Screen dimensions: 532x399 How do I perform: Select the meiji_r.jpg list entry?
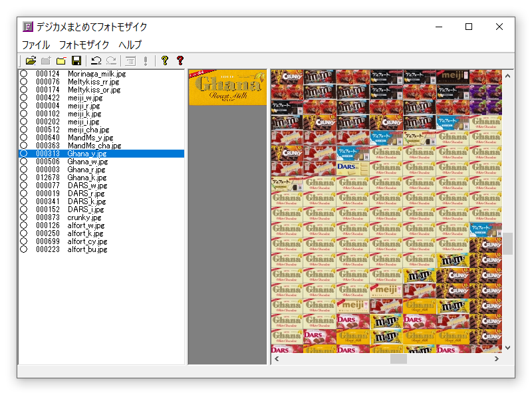pyautogui.click(x=102, y=106)
